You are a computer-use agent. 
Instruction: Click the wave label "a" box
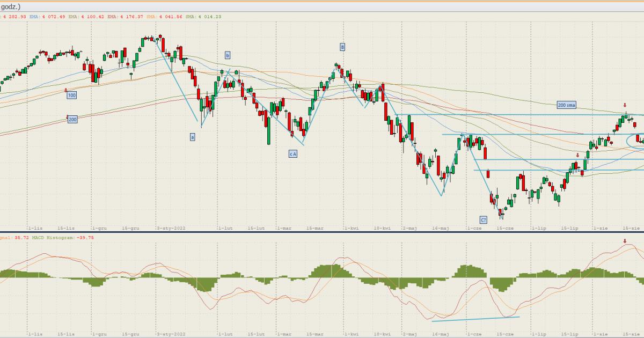pos(192,137)
